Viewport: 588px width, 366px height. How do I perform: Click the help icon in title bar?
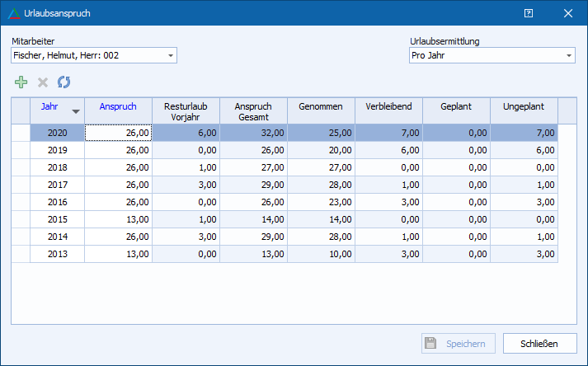(529, 13)
